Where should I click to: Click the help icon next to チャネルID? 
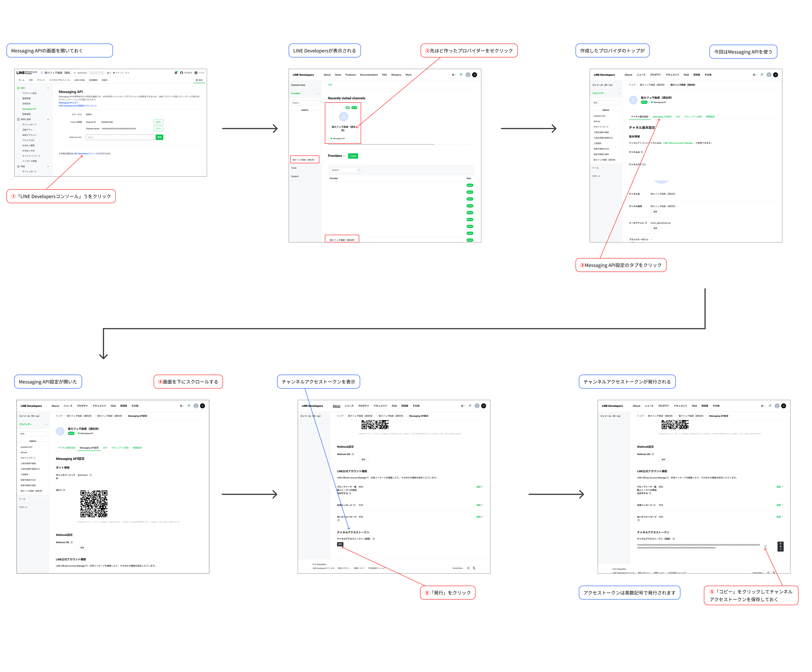pos(642,152)
